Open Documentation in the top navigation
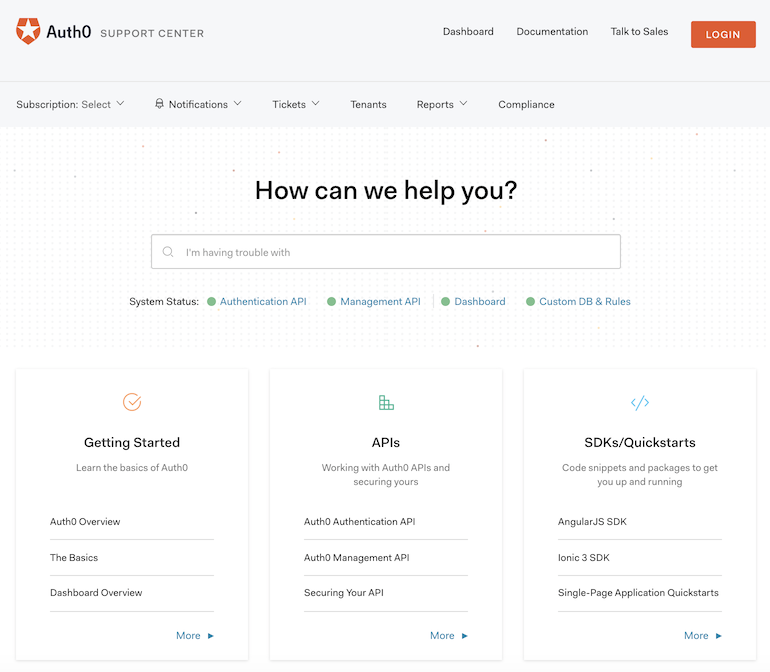Image resolution: width=770 pixels, height=672 pixels. (552, 31)
